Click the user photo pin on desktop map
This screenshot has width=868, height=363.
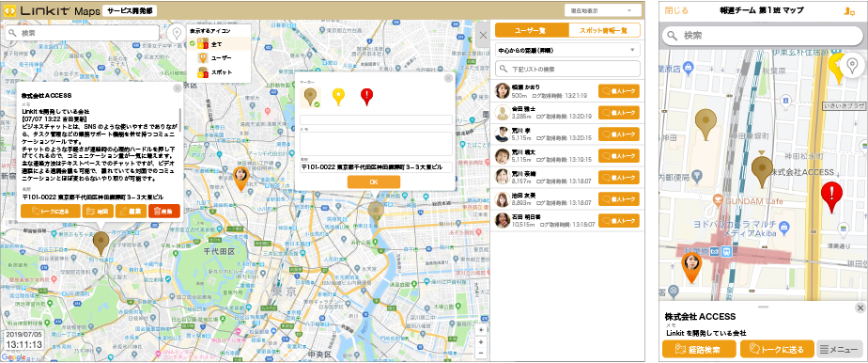pos(240,179)
